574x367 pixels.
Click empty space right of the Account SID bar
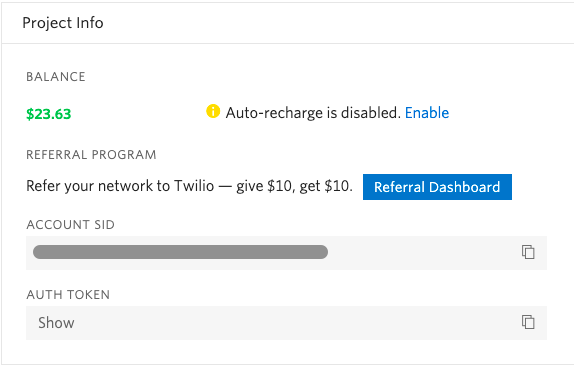click(425, 252)
